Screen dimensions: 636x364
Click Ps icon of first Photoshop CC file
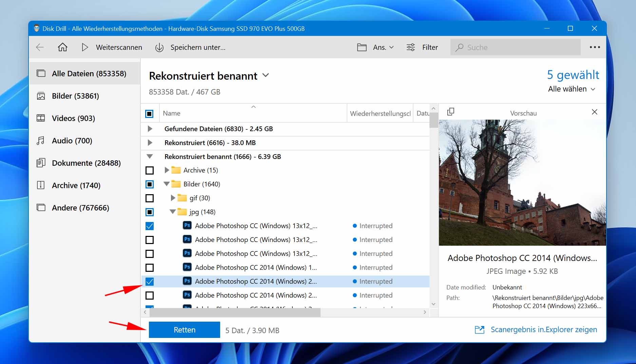pos(187,225)
